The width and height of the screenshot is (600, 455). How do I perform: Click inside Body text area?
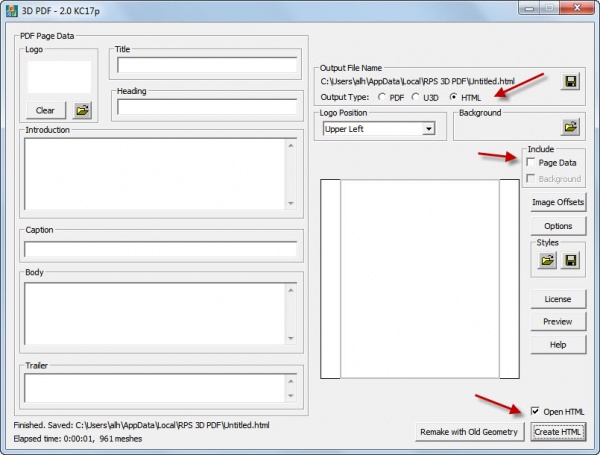[x=155, y=313]
